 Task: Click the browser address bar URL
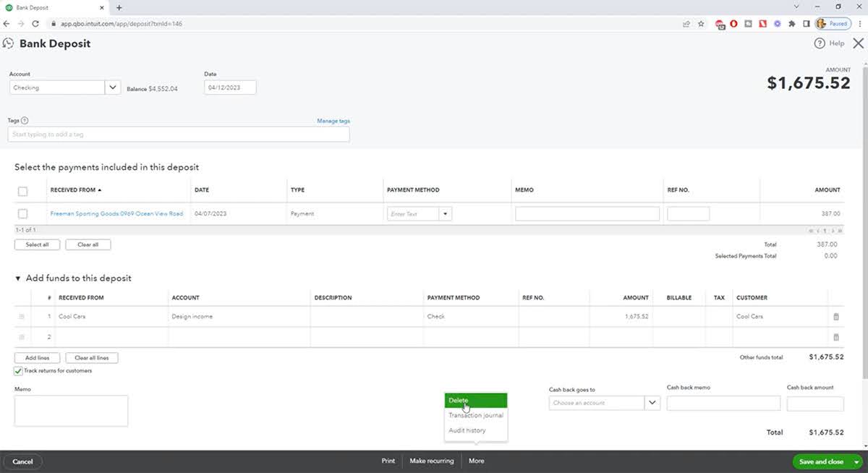(122, 24)
